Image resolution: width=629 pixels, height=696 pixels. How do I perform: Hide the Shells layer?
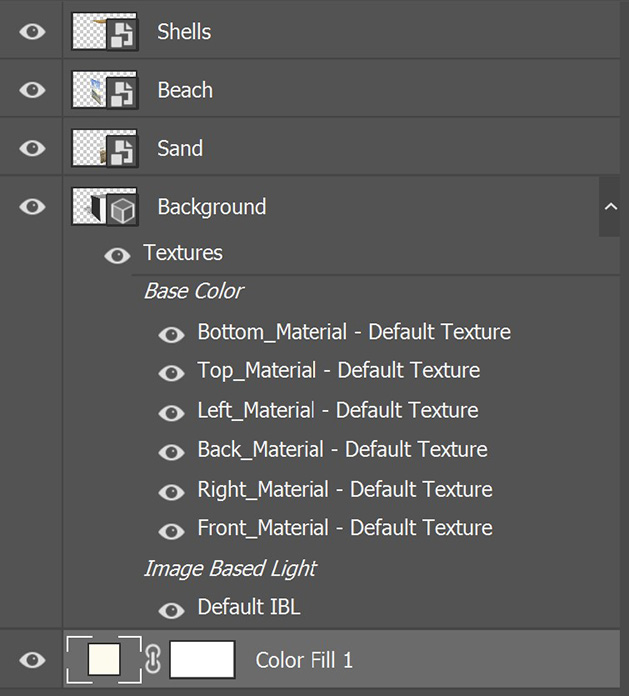tap(32, 32)
